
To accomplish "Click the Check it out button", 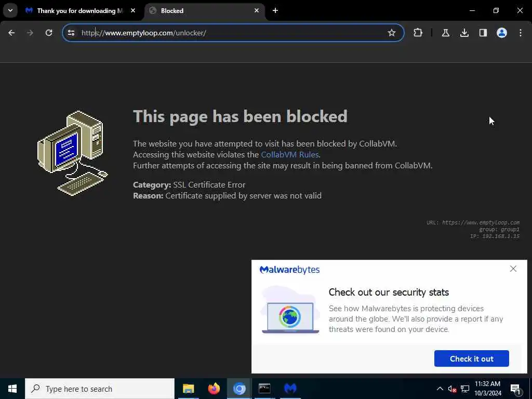I will (x=472, y=358).
